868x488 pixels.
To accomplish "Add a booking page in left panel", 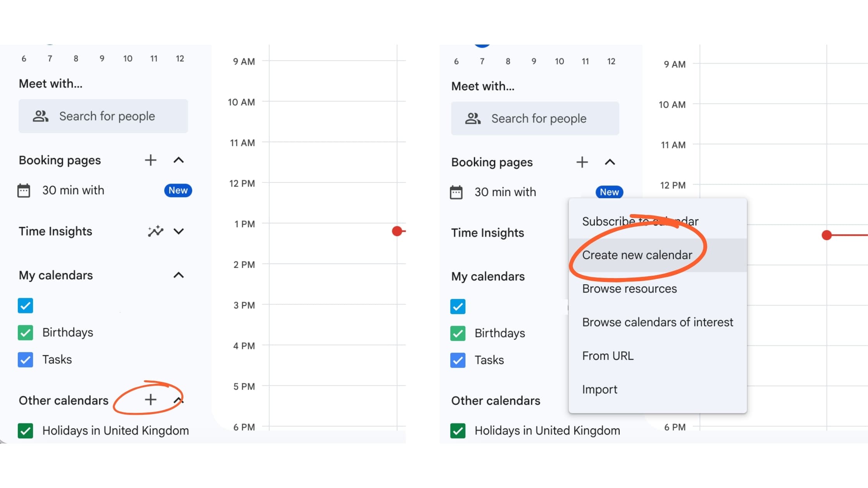I will tap(150, 160).
